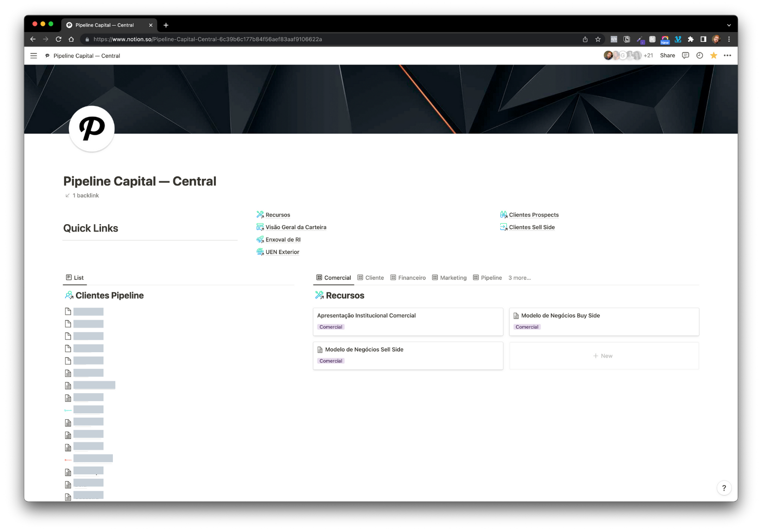This screenshot has width=760, height=532.
Task: Switch to the Pipeline view tab
Action: [x=487, y=278]
